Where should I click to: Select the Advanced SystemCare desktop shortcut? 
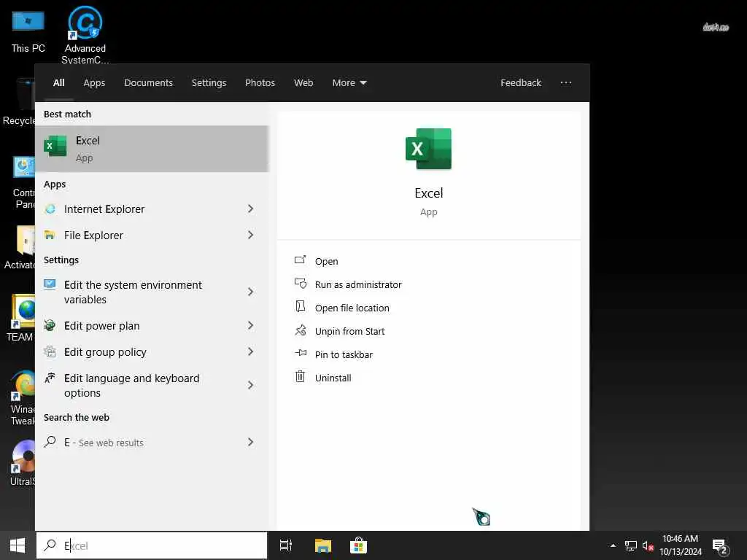(x=85, y=35)
